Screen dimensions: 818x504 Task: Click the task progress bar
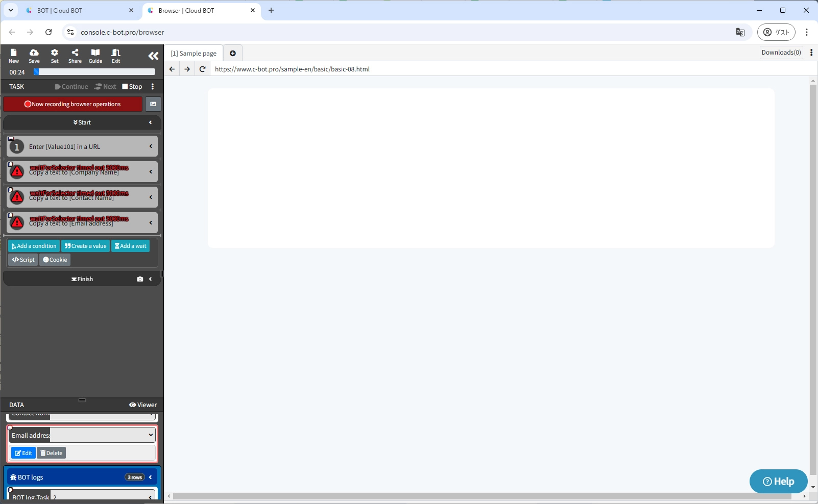[94, 72]
